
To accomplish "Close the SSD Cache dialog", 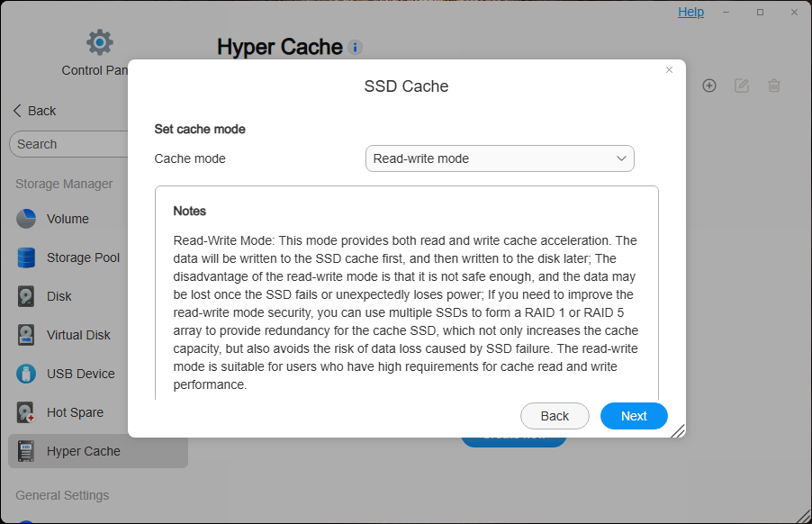I will pyautogui.click(x=669, y=69).
